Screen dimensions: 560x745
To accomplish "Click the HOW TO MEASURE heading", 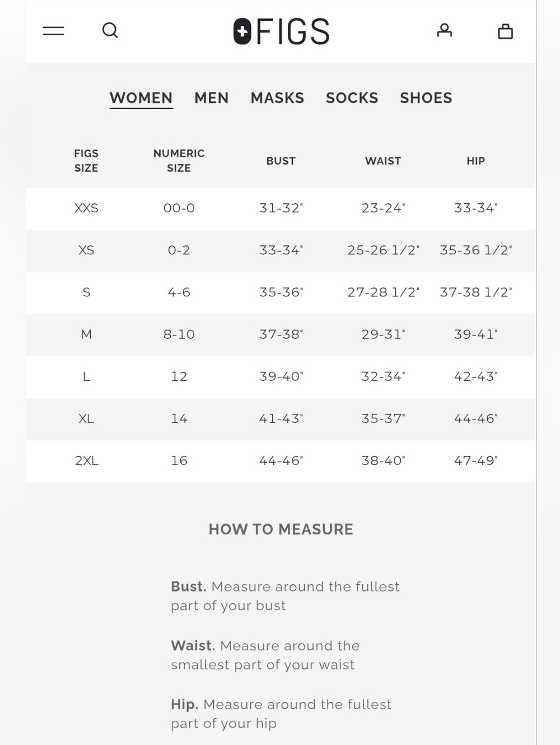I will (x=281, y=529).
